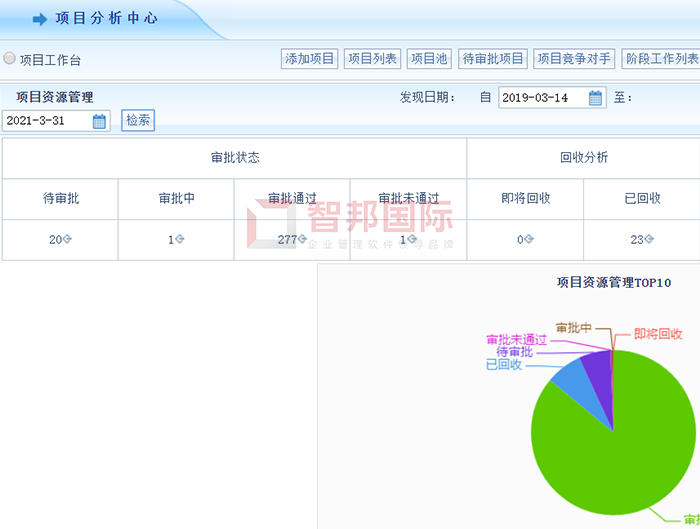Click drill-down icon next to 即将回收 count 0
700x529 pixels.
pyautogui.click(x=529, y=239)
